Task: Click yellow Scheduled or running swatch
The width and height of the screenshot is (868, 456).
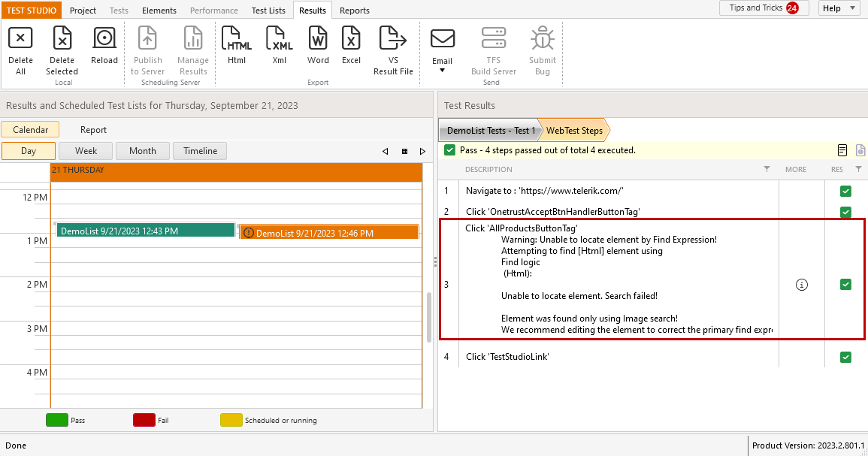Action: pyautogui.click(x=231, y=420)
